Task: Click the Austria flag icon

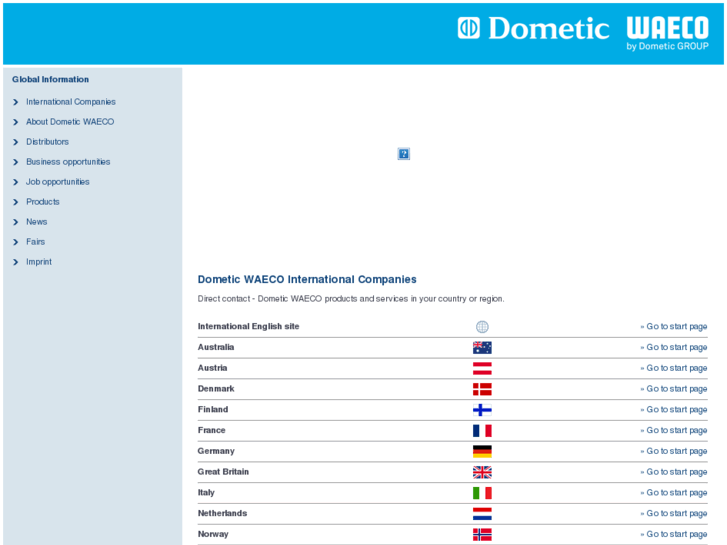Action: 482,368
